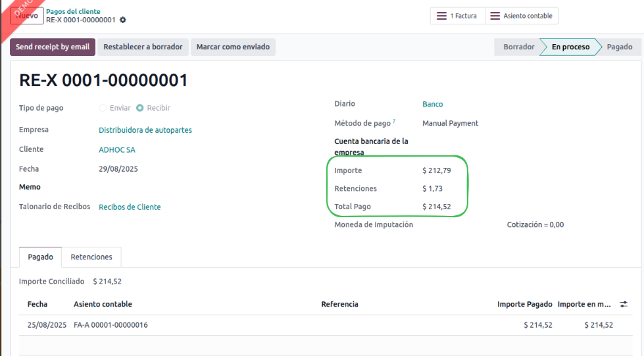Click the Factura smart button icon
This screenshot has width=644, height=356.
coord(441,16)
